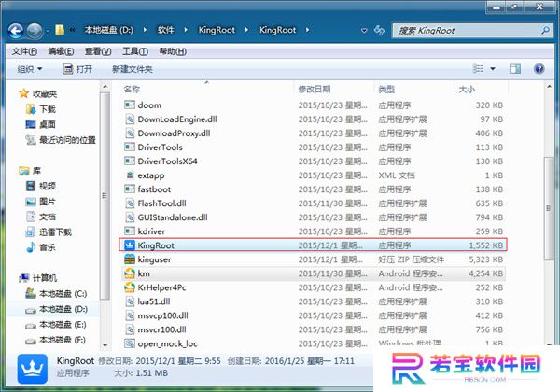The width and height of the screenshot is (560, 392).
Task: Select the msvcp100.dll file name
Action: point(162,315)
